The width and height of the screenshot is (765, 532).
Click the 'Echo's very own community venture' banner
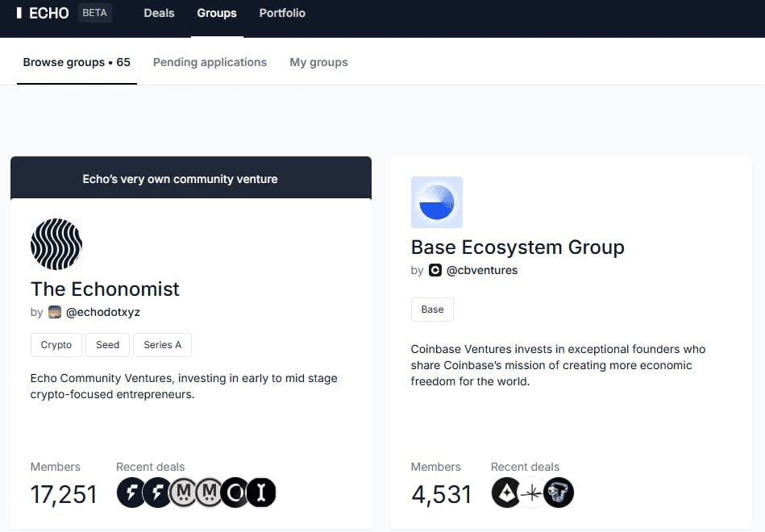[x=191, y=178]
